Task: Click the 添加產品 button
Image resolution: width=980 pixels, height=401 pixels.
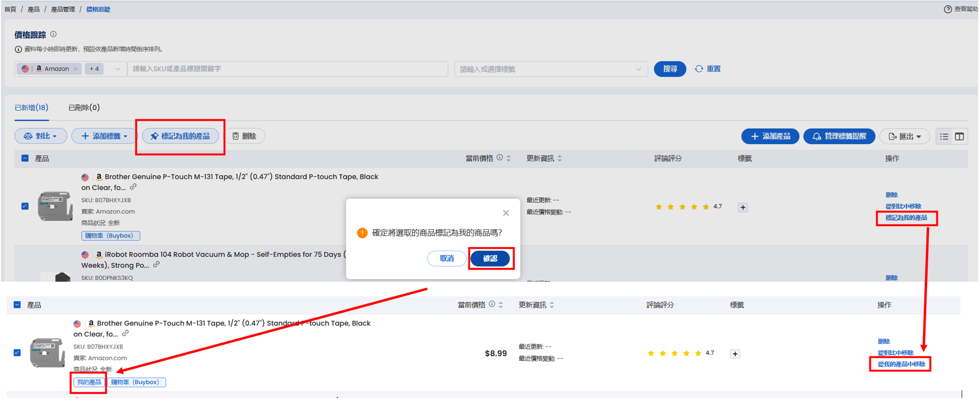Action: 770,136
